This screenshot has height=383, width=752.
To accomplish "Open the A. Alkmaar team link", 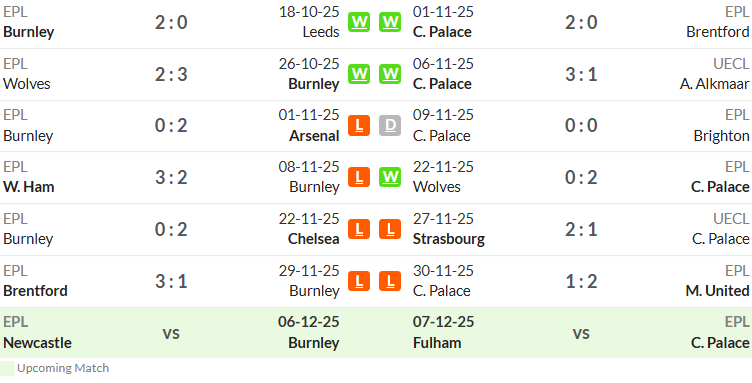I will pos(714,84).
